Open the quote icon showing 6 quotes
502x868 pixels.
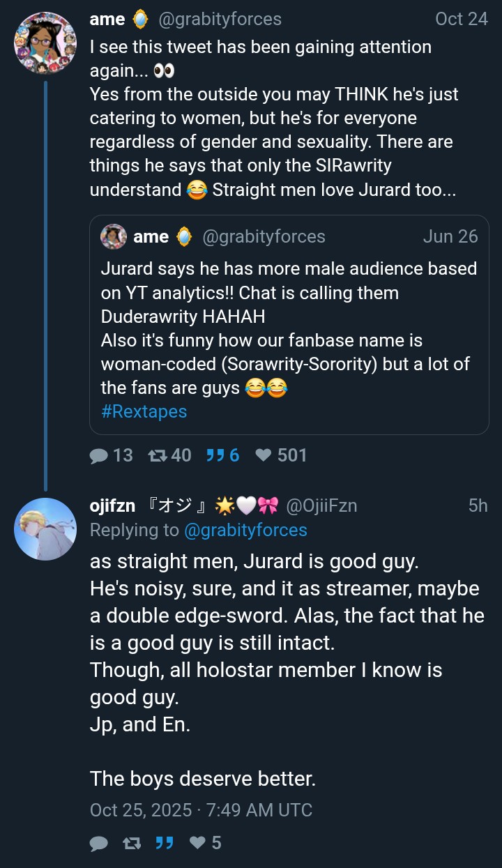(215, 455)
